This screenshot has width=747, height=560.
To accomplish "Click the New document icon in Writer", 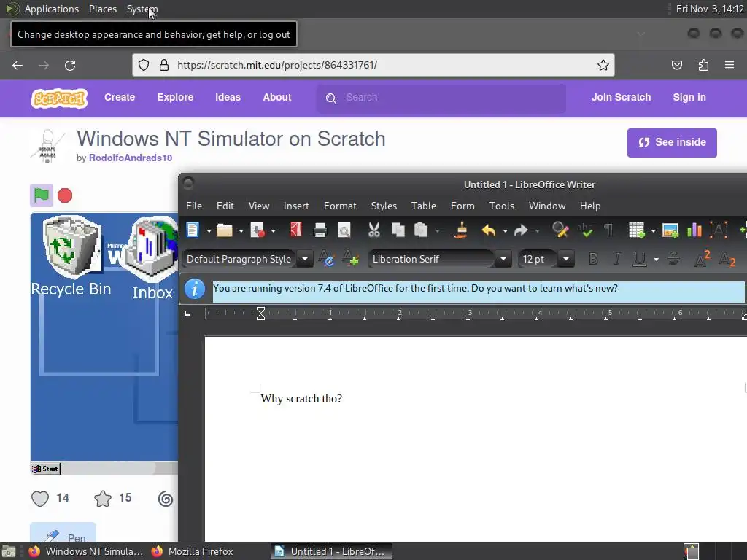I will [x=193, y=230].
